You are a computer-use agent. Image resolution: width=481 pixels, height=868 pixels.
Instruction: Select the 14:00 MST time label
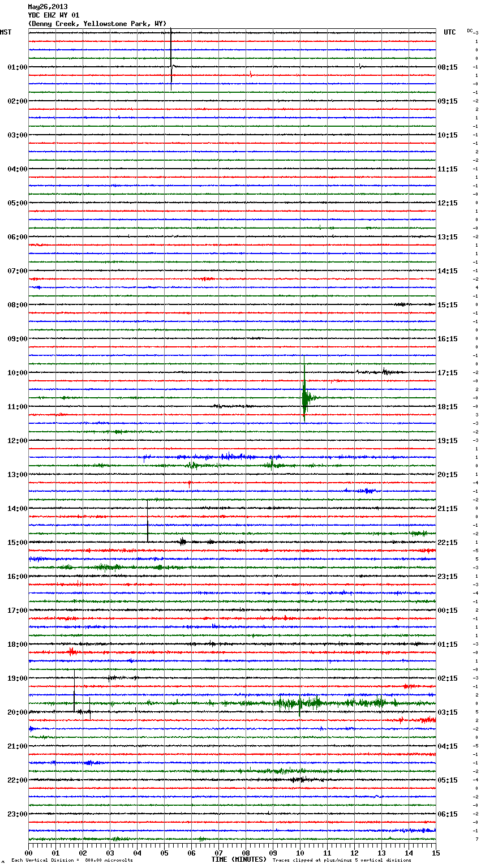[x=17, y=509]
